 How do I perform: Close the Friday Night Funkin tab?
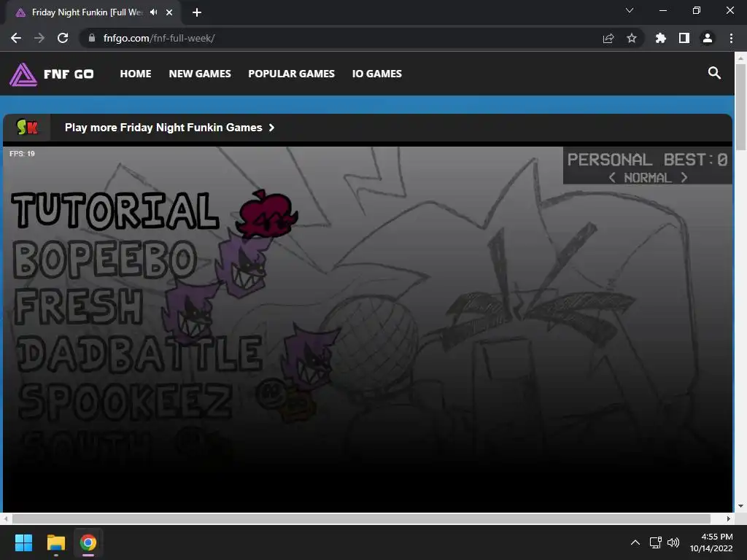coord(169,12)
